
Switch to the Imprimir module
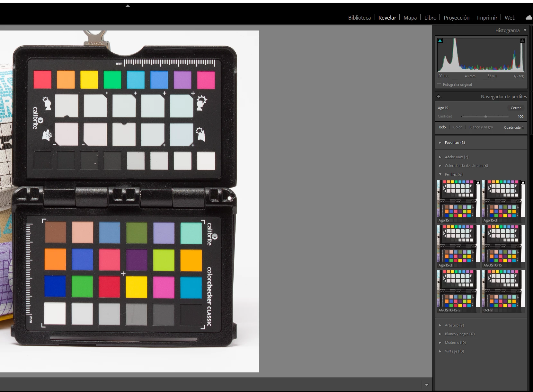487,18
